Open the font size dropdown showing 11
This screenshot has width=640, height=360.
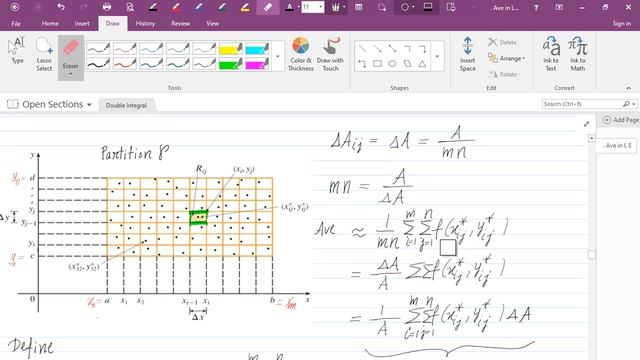(320, 7)
